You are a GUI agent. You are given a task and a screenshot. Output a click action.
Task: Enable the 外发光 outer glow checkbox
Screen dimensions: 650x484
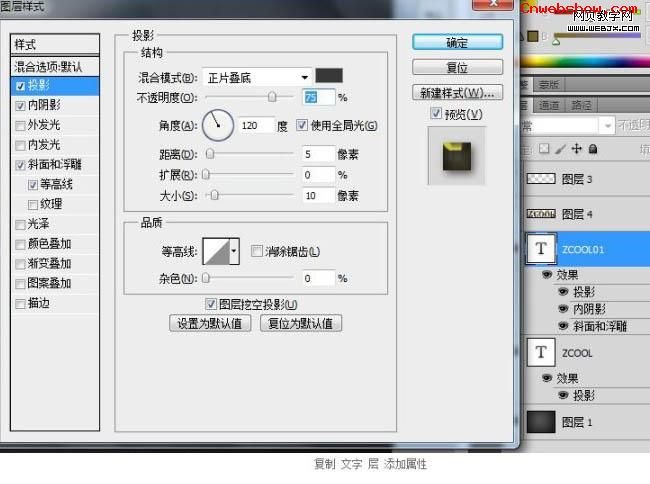point(19,126)
